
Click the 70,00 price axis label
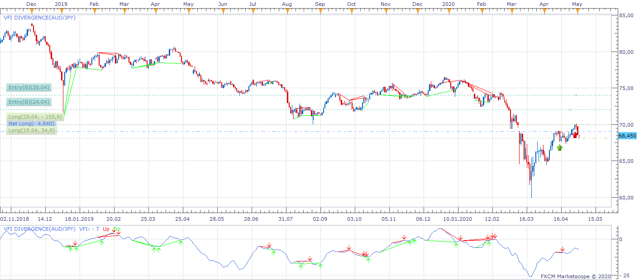tap(626, 125)
